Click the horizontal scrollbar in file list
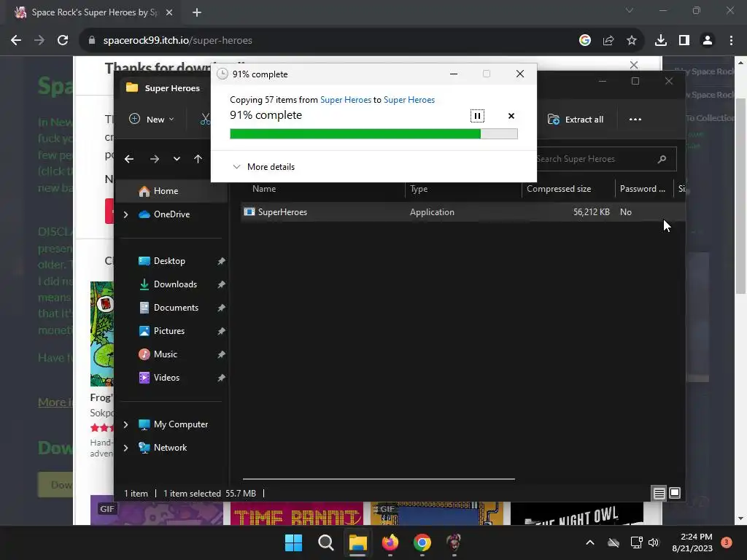 pyautogui.click(x=379, y=479)
